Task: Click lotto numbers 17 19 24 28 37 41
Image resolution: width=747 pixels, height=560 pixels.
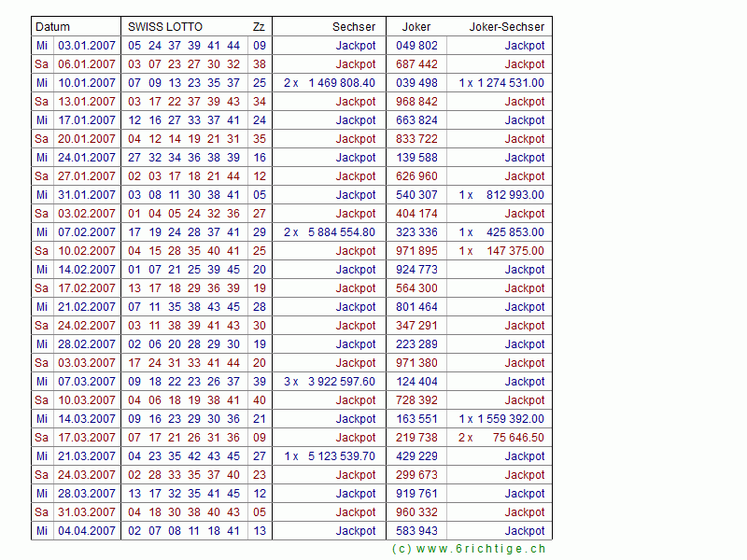Action: 184,232
